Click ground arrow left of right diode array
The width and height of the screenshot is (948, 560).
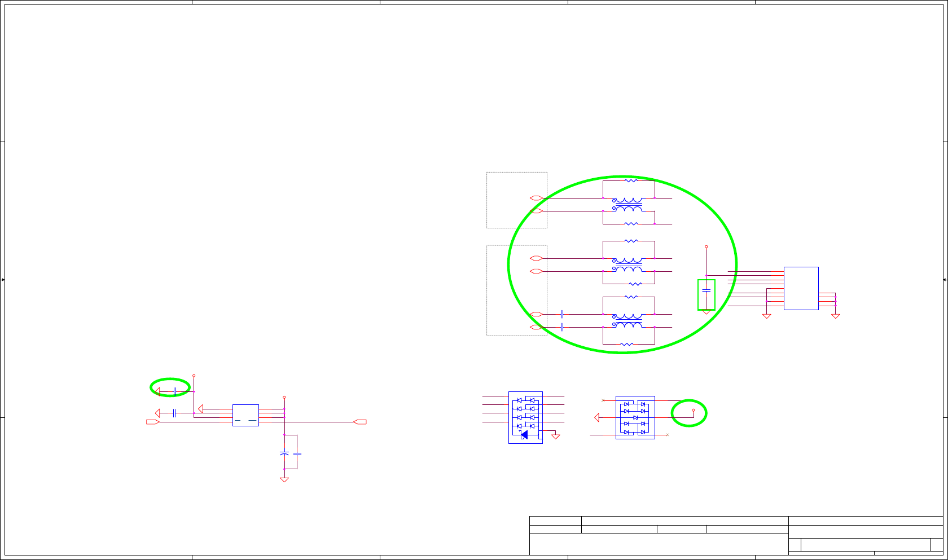[597, 417]
